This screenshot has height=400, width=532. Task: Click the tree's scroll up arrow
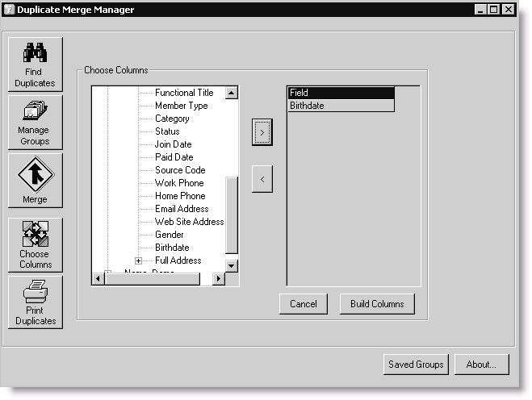(232, 93)
